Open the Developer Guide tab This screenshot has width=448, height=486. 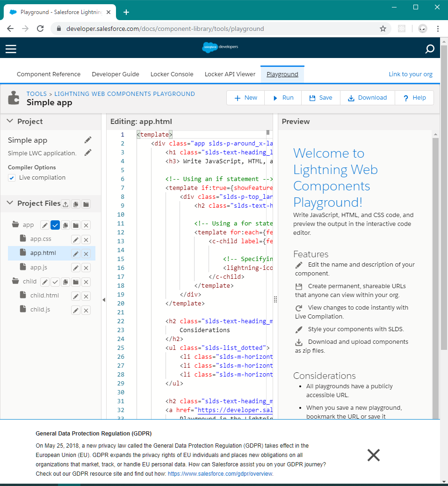click(x=116, y=74)
